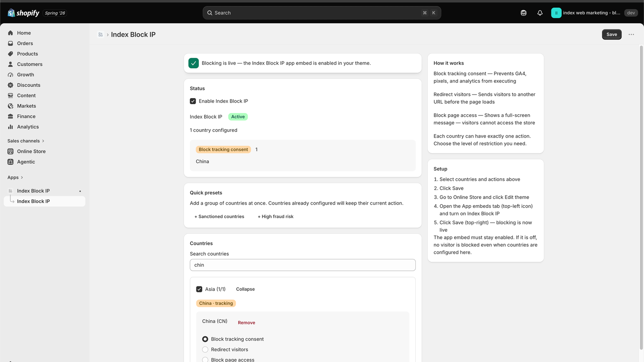644x362 pixels.
Task: Click the Customers person icon
Action: 10,64
